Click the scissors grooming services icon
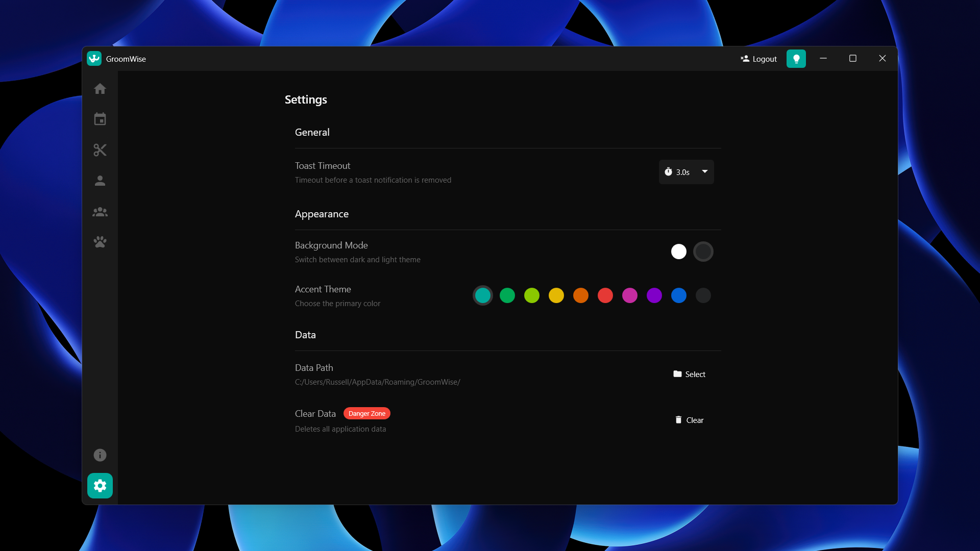The image size is (980, 551). click(100, 150)
